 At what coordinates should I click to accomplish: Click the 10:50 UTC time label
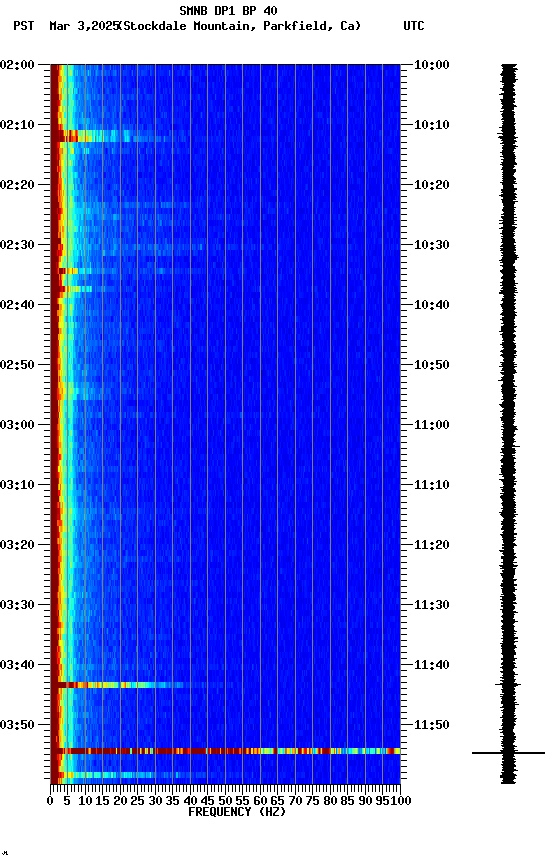click(x=431, y=365)
